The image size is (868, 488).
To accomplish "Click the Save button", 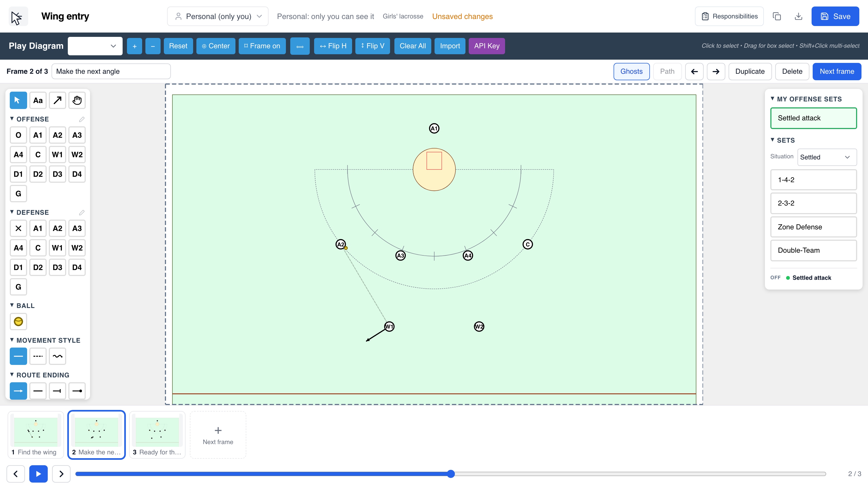I will click(835, 16).
